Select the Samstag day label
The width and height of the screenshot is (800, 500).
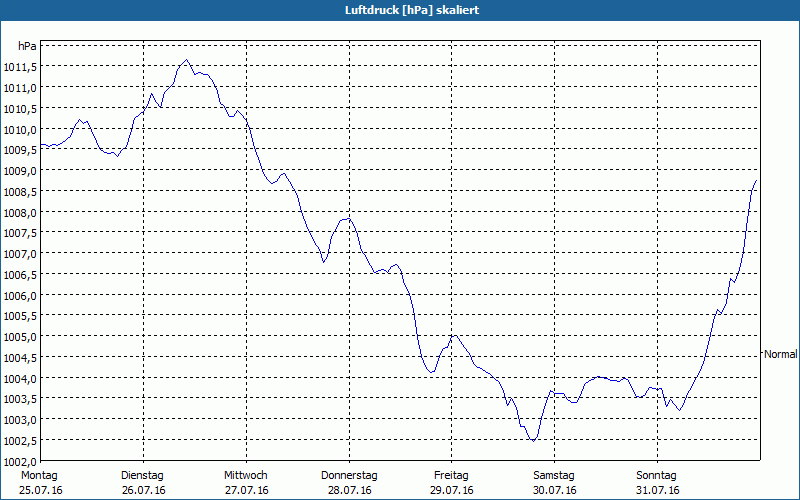pyautogui.click(x=554, y=476)
